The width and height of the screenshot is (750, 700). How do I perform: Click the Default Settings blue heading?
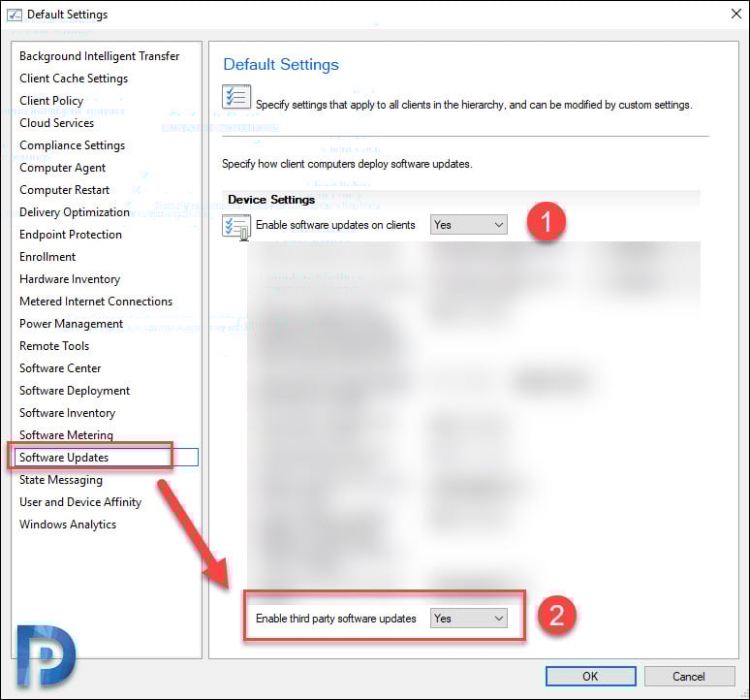pos(281,65)
